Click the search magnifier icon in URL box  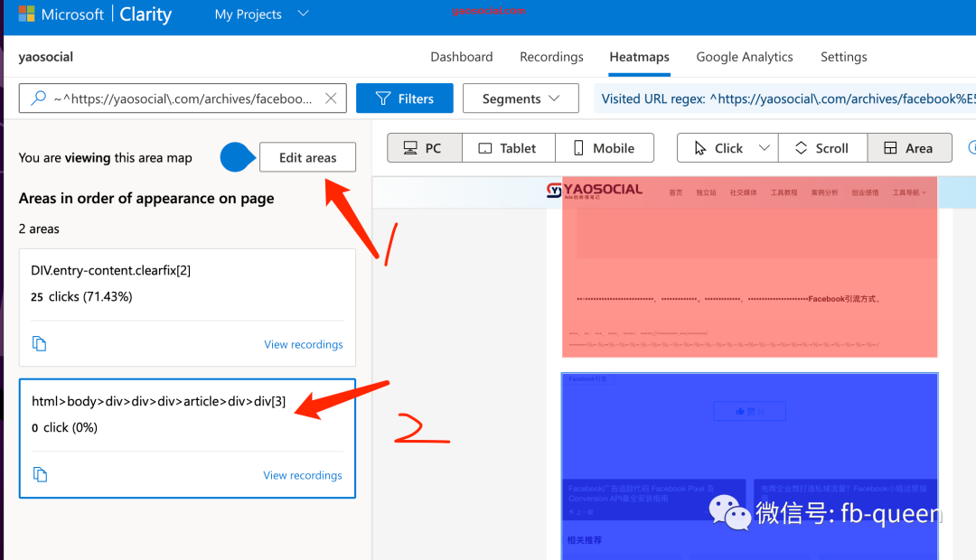click(x=38, y=98)
